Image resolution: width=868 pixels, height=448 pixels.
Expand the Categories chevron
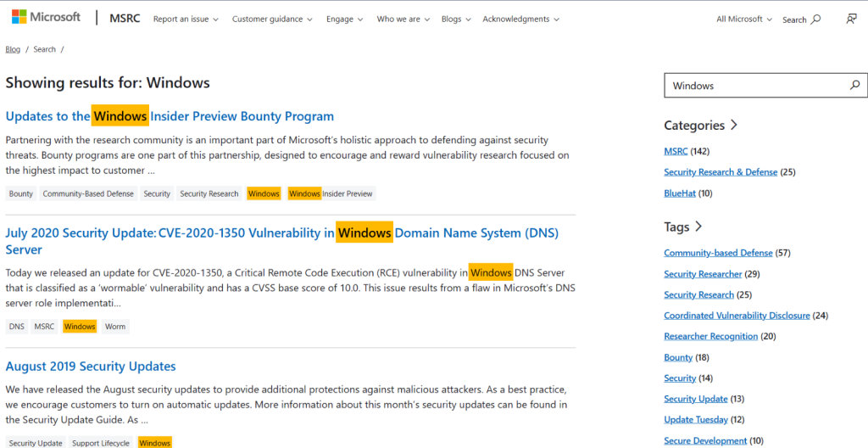[x=734, y=125]
